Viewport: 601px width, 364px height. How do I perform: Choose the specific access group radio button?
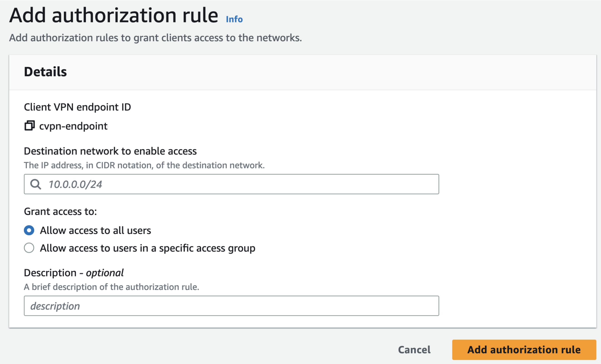pos(29,248)
